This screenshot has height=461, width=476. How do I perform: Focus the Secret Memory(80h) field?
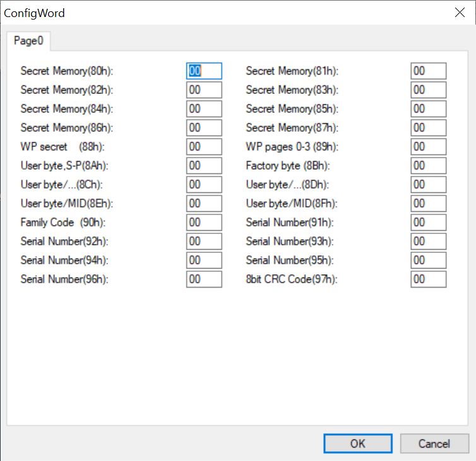pyautogui.click(x=204, y=71)
